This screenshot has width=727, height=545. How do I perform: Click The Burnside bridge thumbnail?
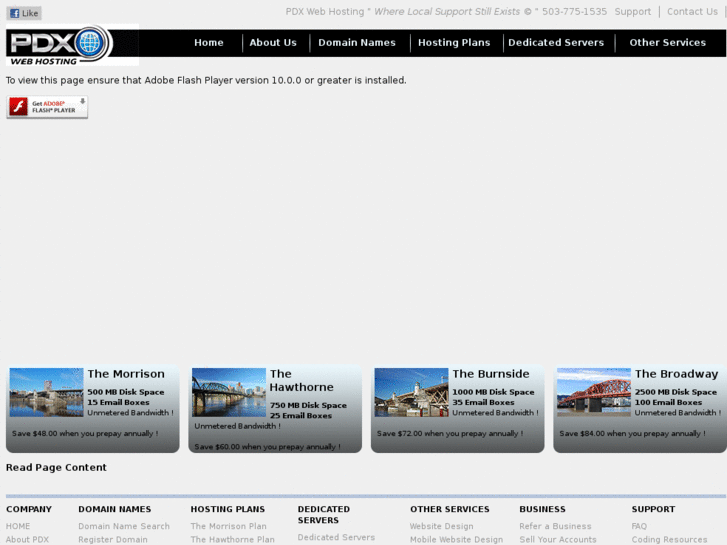[x=411, y=392]
